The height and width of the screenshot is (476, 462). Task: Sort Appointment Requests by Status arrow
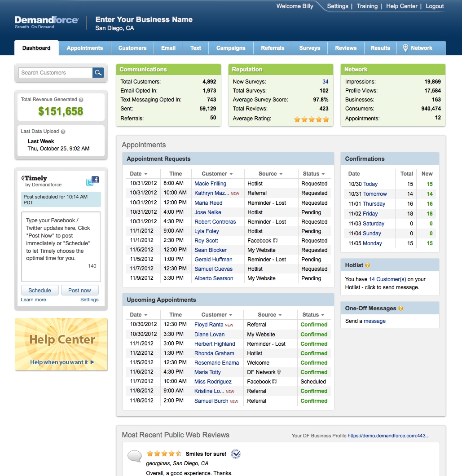(x=323, y=174)
